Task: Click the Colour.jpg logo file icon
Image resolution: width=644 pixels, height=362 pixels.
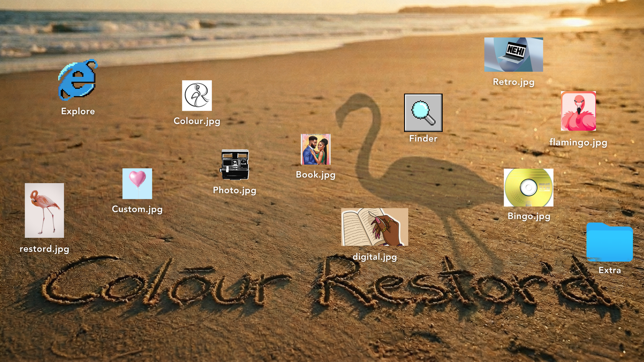Action: [x=197, y=96]
